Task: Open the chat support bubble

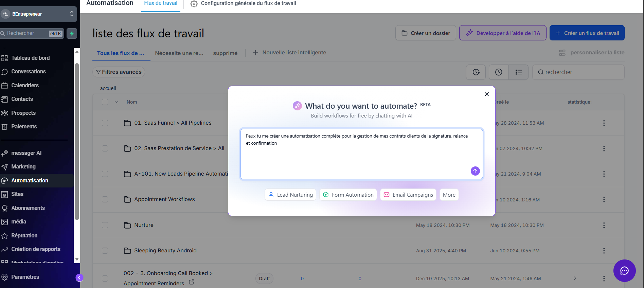Action: (624, 271)
